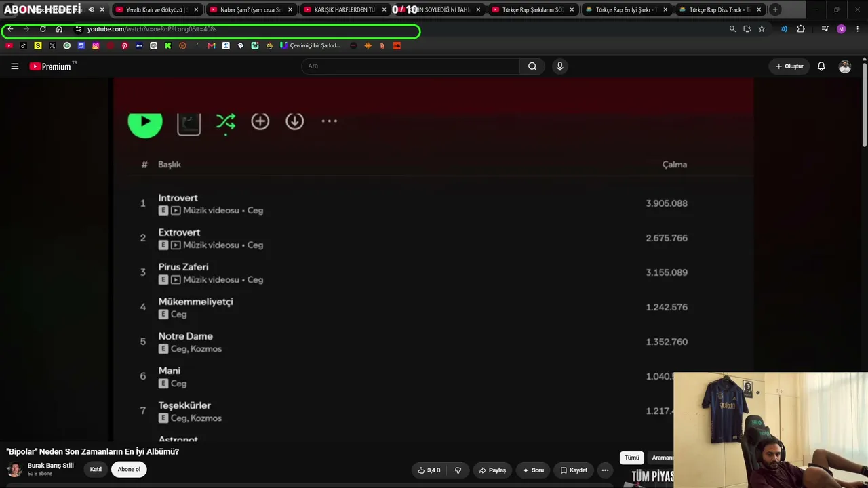View site information icon in the address bar
This screenshot has height=488, width=868.
pyautogui.click(x=79, y=29)
